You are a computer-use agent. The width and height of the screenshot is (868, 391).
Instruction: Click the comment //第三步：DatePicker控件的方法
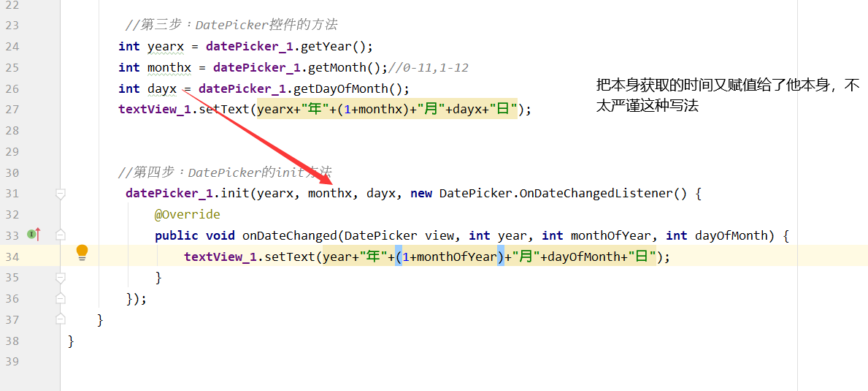231,26
